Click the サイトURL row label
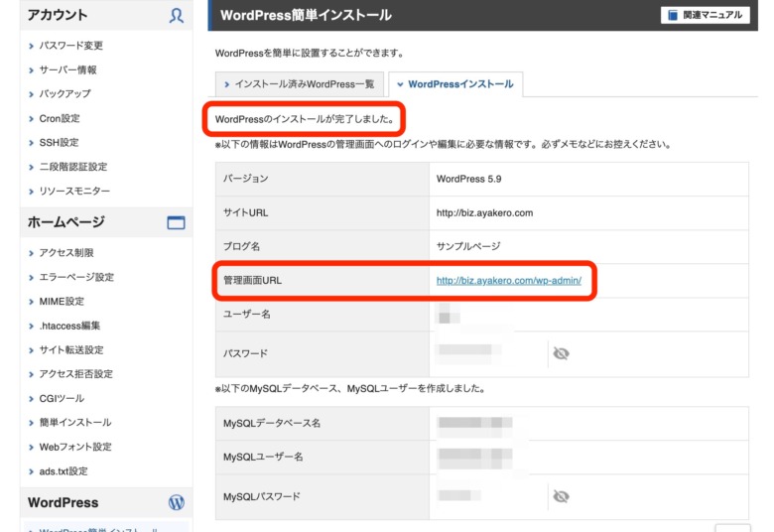The image size is (774, 532). click(245, 212)
